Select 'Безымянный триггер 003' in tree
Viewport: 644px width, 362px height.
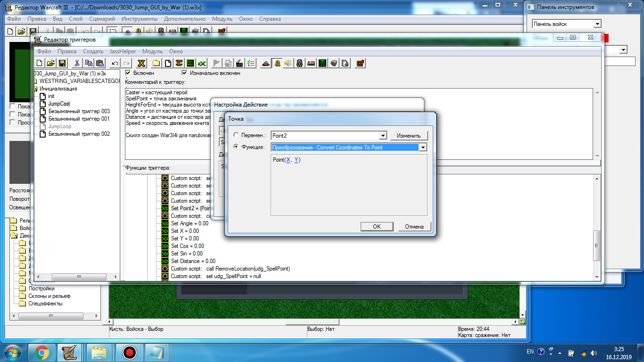79,111
